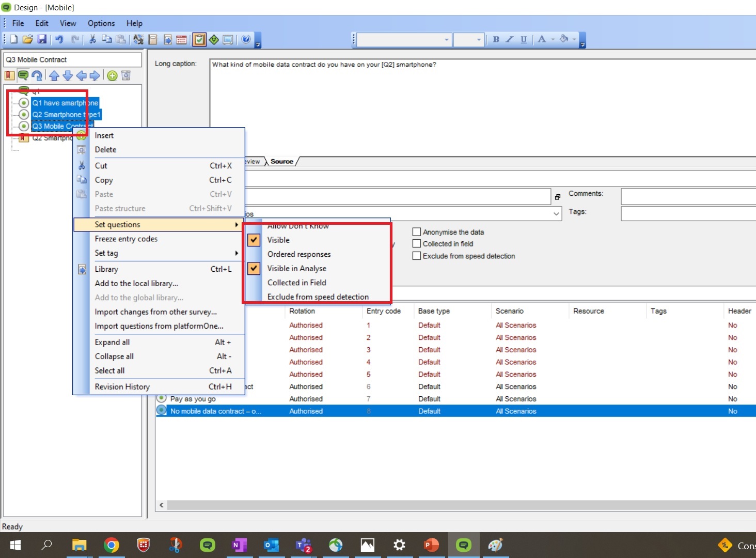756x558 pixels.
Task: Open PowerPoint from the Windows taskbar
Action: tap(431, 545)
